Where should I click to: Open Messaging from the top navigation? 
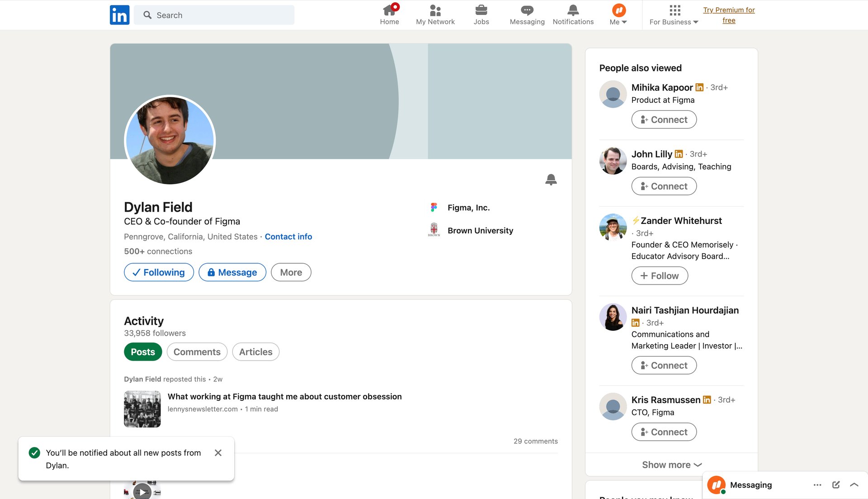tap(527, 14)
